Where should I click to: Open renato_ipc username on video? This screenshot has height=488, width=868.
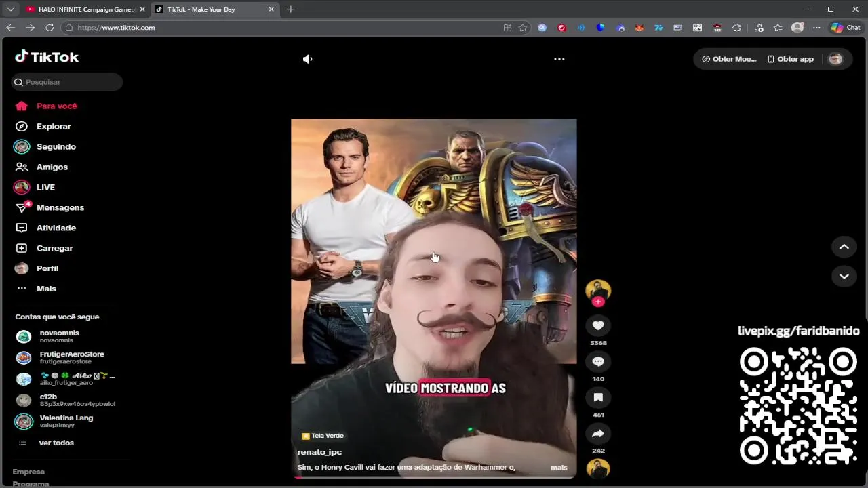coord(319,452)
